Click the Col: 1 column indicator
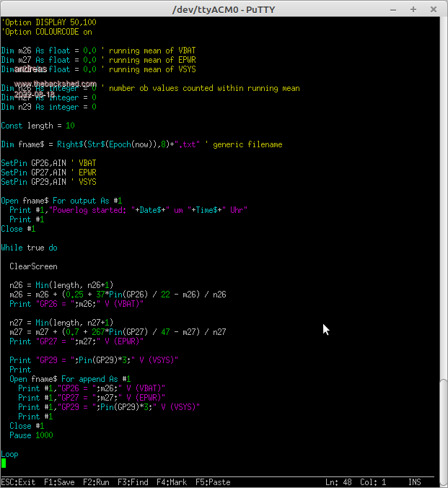Viewport: 448px width, 488px height. pos(375,482)
